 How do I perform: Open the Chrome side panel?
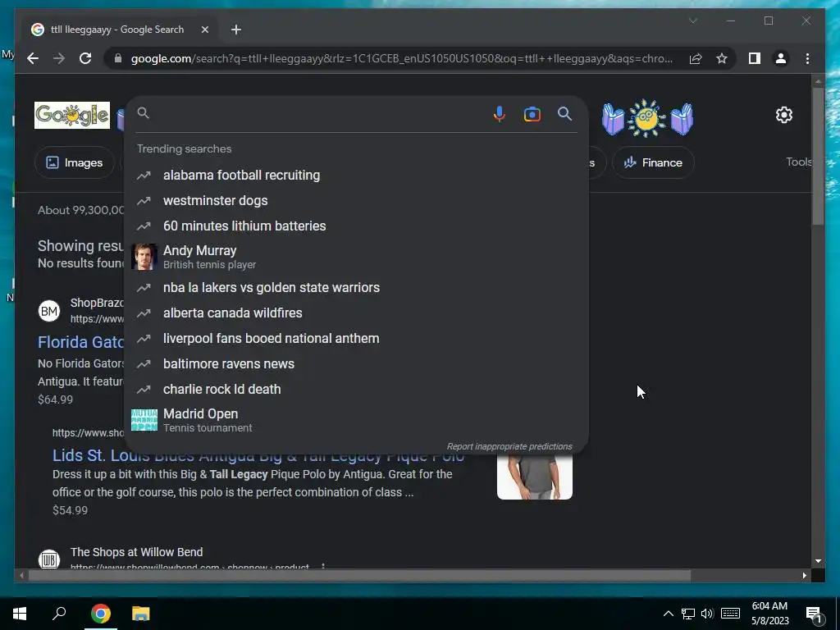click(x=755, y=58)
